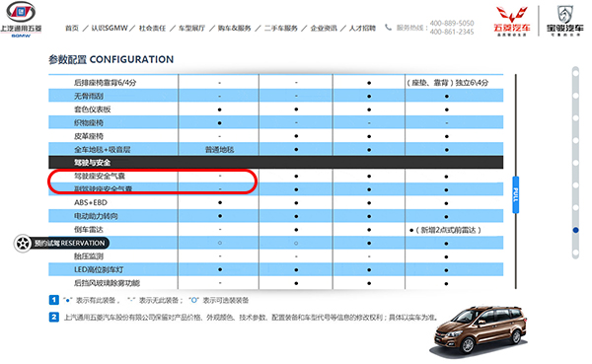Select the bottom page indicator dot
The width and height of the screenshot is (592, 364).
point(575,253)
